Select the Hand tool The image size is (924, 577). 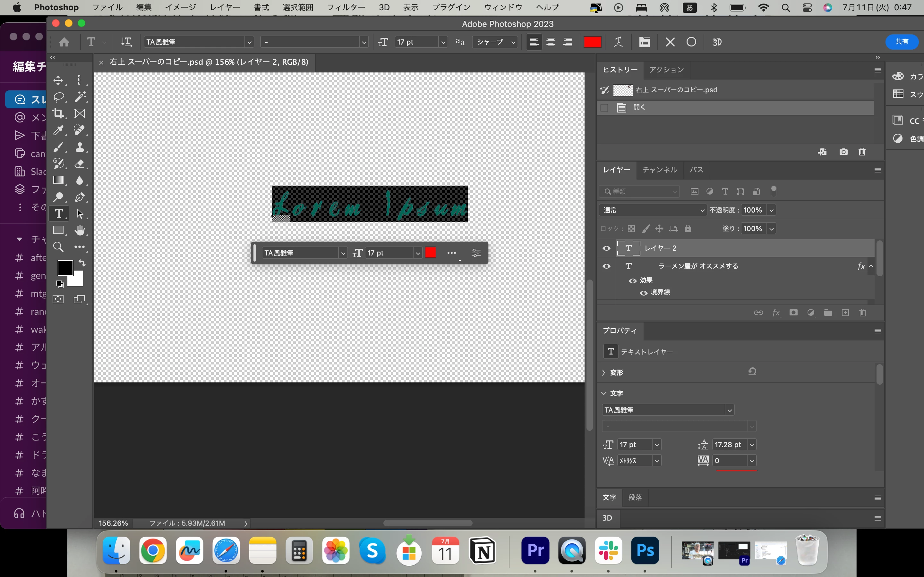80,230
